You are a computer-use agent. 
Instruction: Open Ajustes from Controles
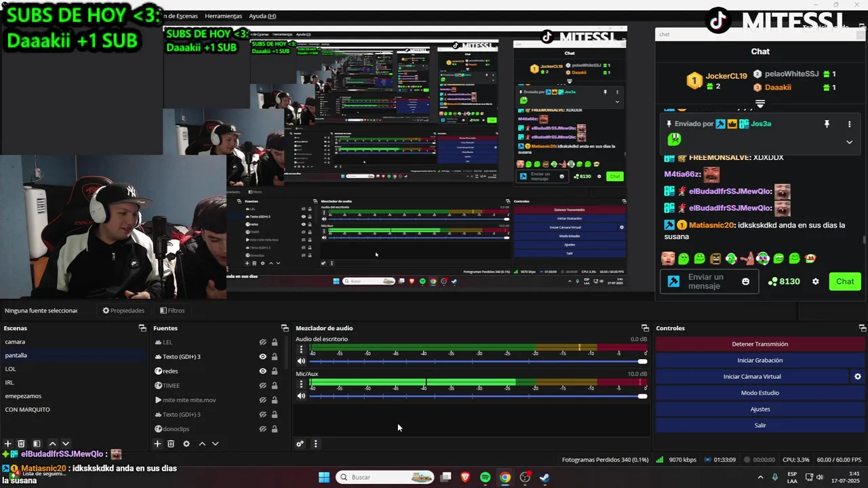point(760,409)
